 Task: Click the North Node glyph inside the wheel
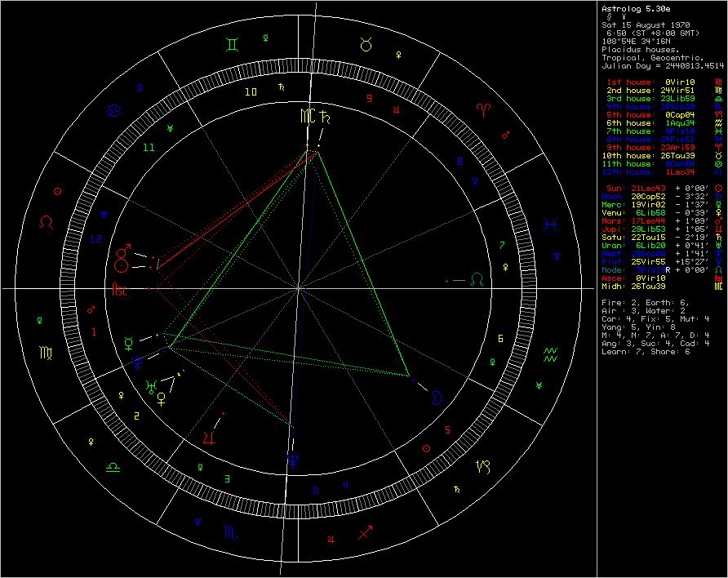click(x=477, y=279)
